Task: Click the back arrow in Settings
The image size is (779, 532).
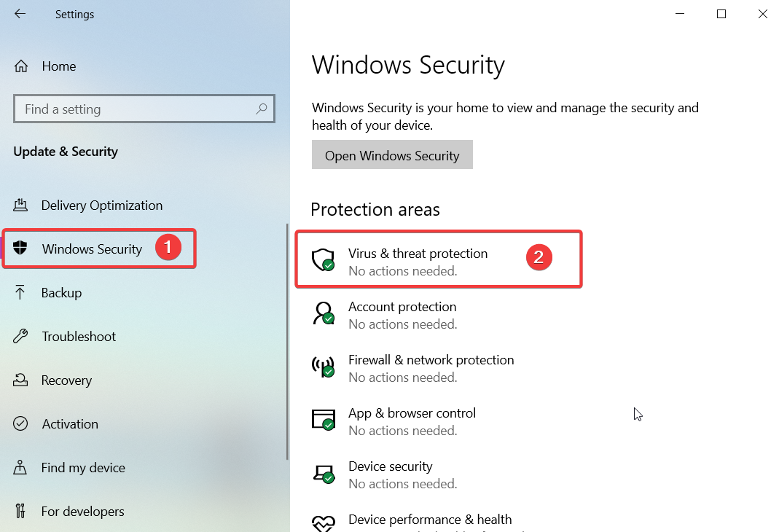Action: [20, 14]
